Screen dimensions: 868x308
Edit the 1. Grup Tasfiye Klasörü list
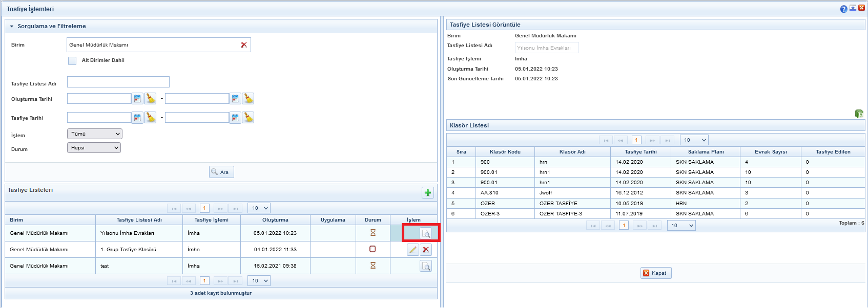coord(412,250)
